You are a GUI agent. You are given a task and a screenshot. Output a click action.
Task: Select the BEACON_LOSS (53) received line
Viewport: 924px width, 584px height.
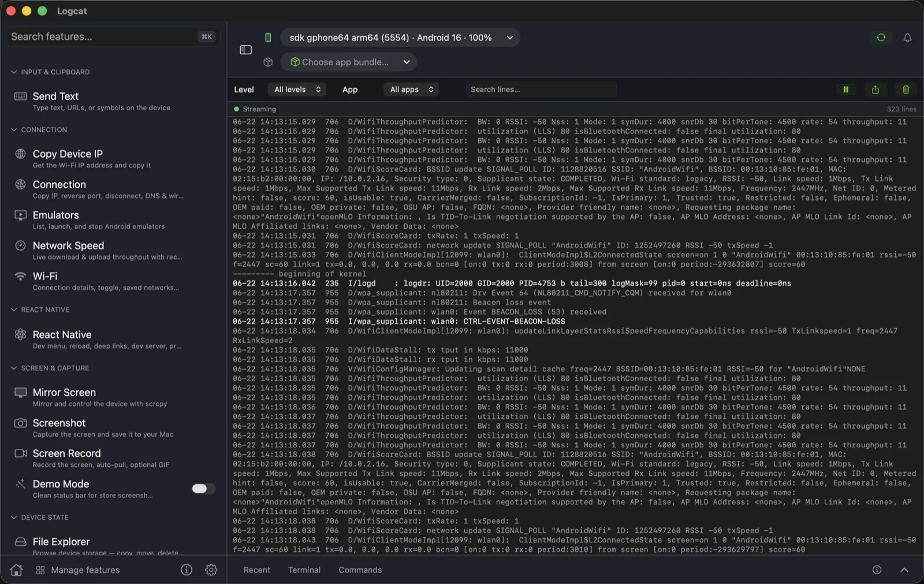pos(419,313)
